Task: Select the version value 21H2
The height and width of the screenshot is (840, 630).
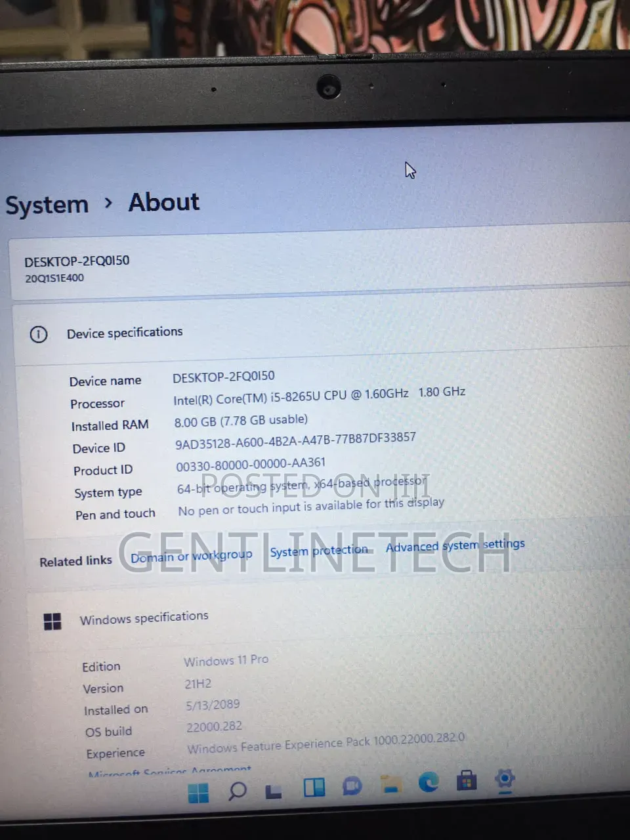Action: coord(198,684)
